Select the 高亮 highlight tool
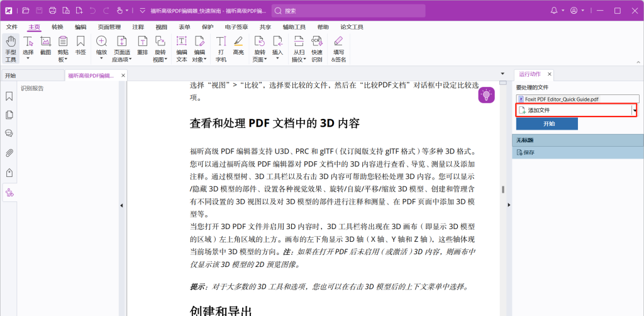The height and width of the screenshot is (316, 644). tap(238, 47)
